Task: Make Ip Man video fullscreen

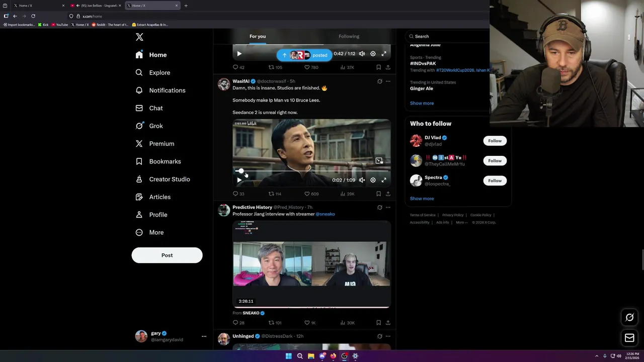Action: pos(384,180)
